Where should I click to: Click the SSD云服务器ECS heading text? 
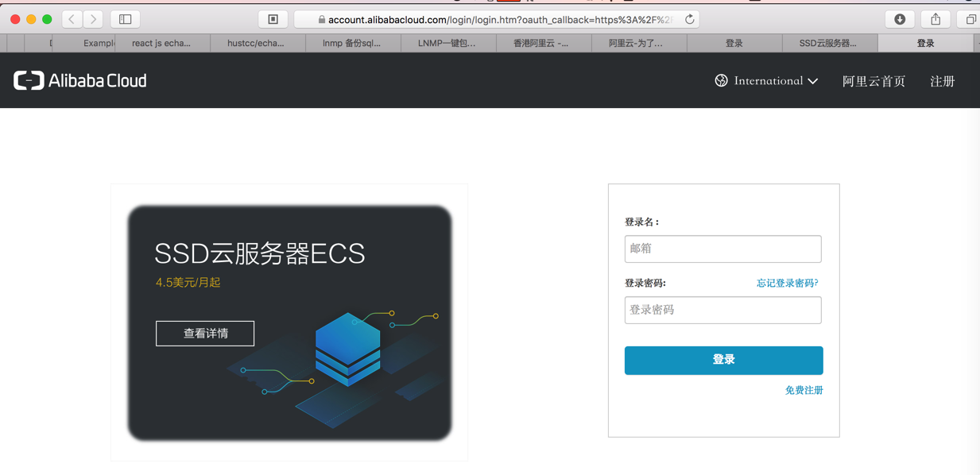(x=259, y=253)
